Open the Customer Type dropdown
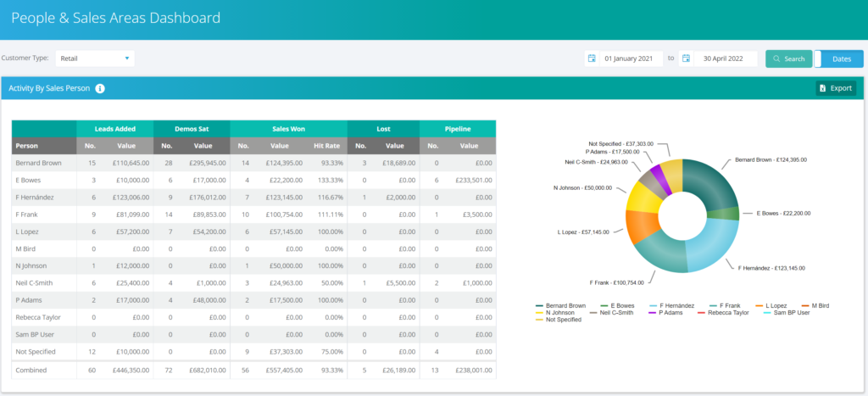The height and width of the screenshot is (396, 868). pyautogui.click(x=95, y=59)
